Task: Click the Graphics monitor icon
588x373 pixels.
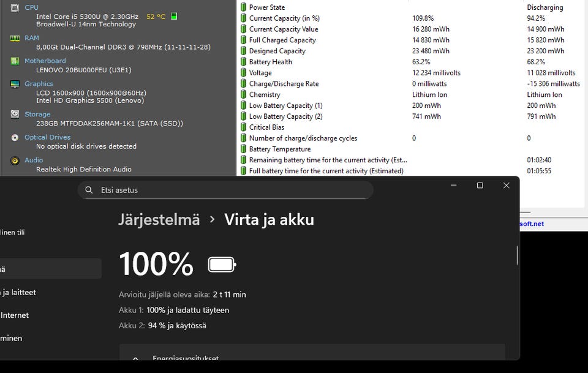Action: pyautogui.click(x=15, y=84)
